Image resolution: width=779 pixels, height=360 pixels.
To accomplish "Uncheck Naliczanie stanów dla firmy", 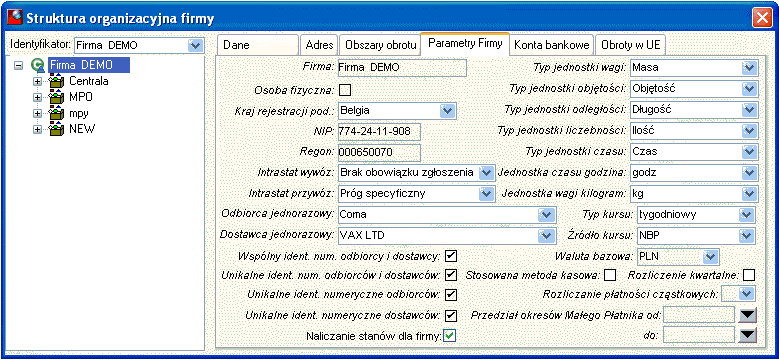I will [450, 336].
